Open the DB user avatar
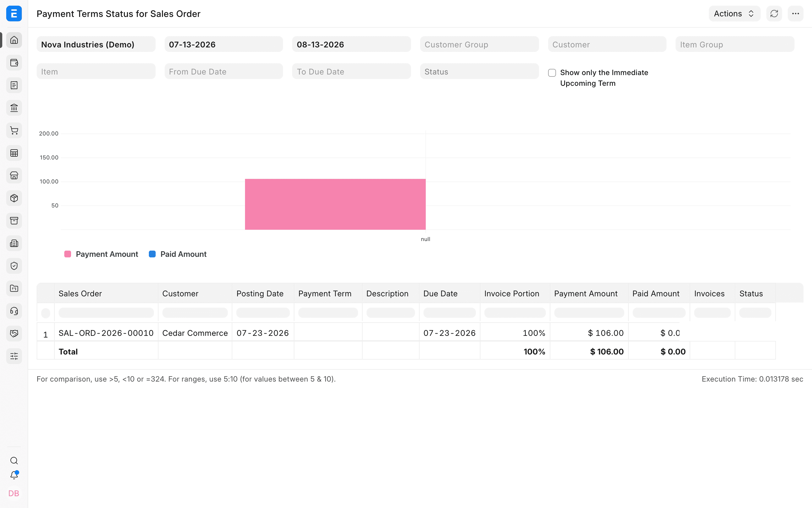Image resolution: width=812 pixels, height=508 pixels. pyautogui.click(x=14, y=493)
